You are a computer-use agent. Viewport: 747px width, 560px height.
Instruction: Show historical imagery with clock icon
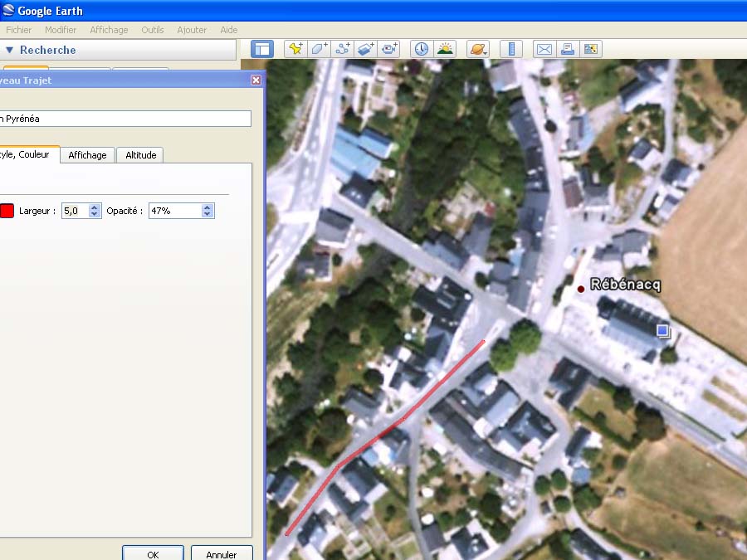[x=422, y=49]
